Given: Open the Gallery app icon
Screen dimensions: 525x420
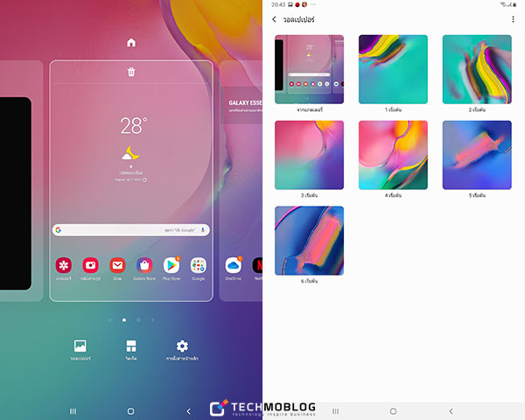Looking at the screenshot, I should 64,266.
